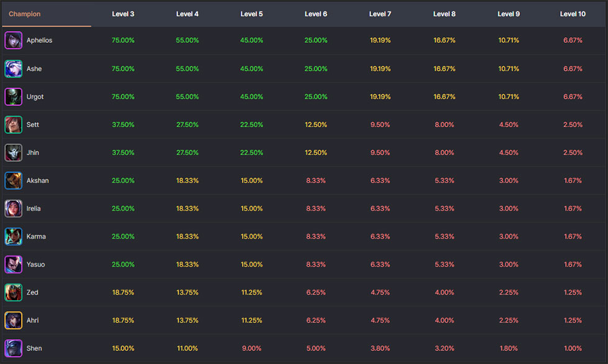Click the Shen champion portrait icon
608x364 pixels.
[x=13, y=348]
